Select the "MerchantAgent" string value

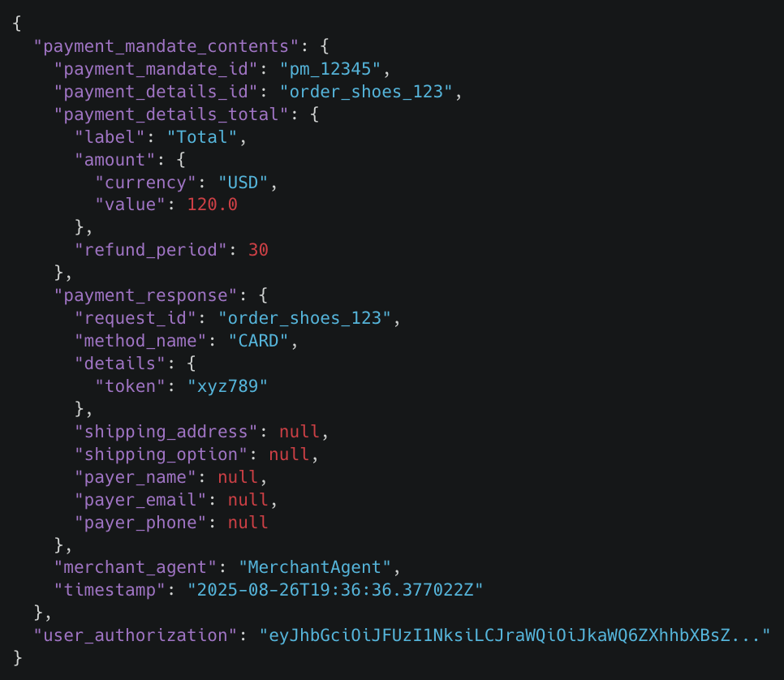click(315, 567)
